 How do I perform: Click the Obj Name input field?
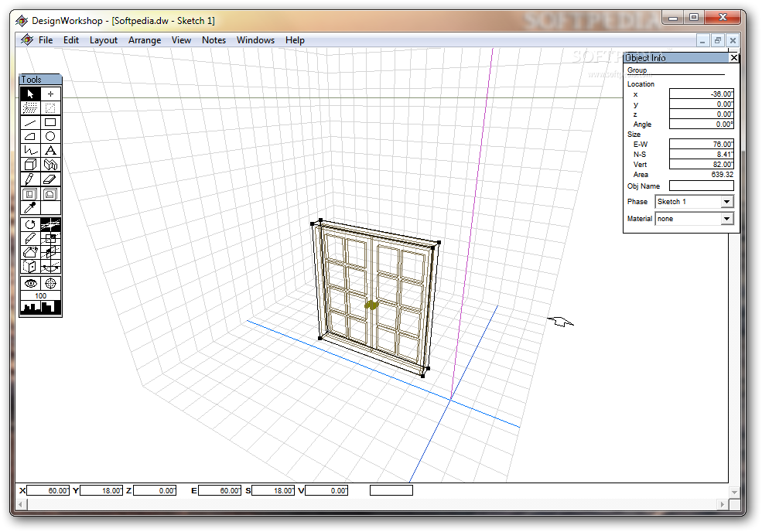click(x=701, y=186)
